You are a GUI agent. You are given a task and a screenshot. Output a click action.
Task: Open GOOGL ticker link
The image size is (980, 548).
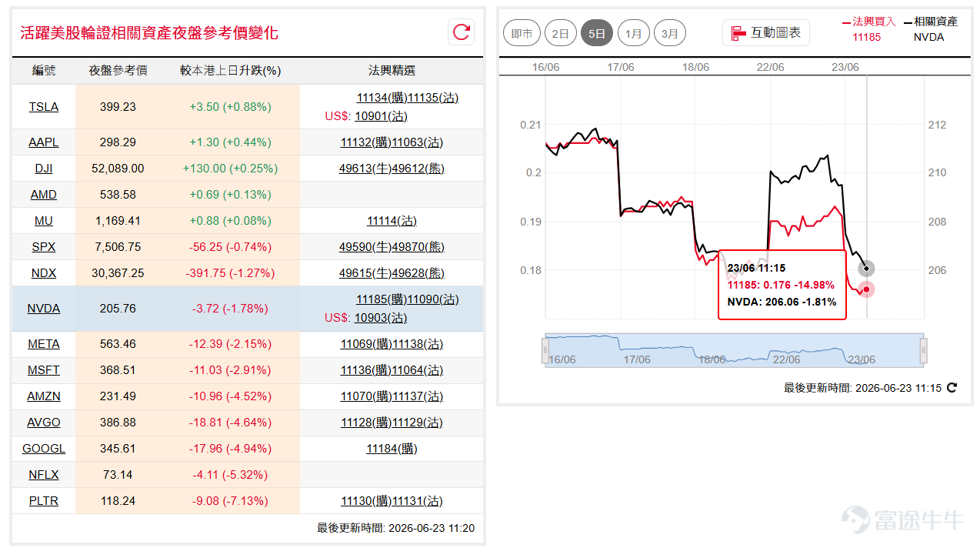(x=44, y=449)
